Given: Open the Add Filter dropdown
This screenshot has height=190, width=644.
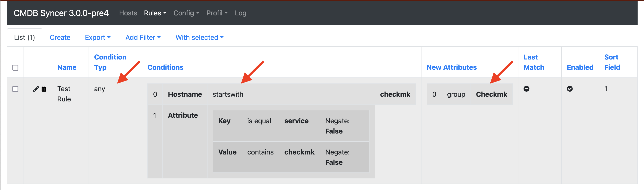Looking at the screenshot, I should (x=143, y=37).
